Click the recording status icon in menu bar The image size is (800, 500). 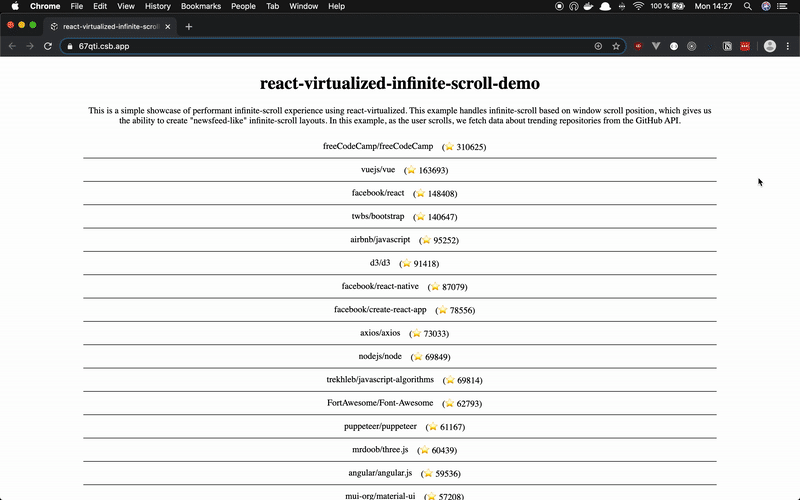tap(559, 6)
